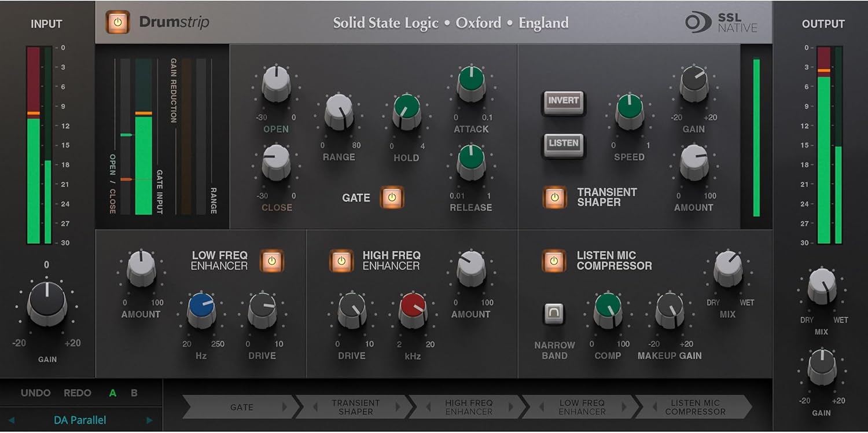Enable NARROW BAND on Listen Mic Compressor
The height and width of the screenshot is (433, 868).
click(x=554, y=313)
